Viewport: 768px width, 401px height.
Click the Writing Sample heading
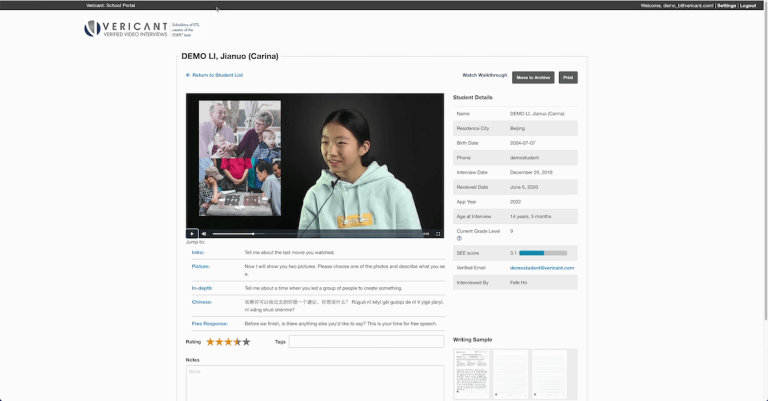pos(473,339)
